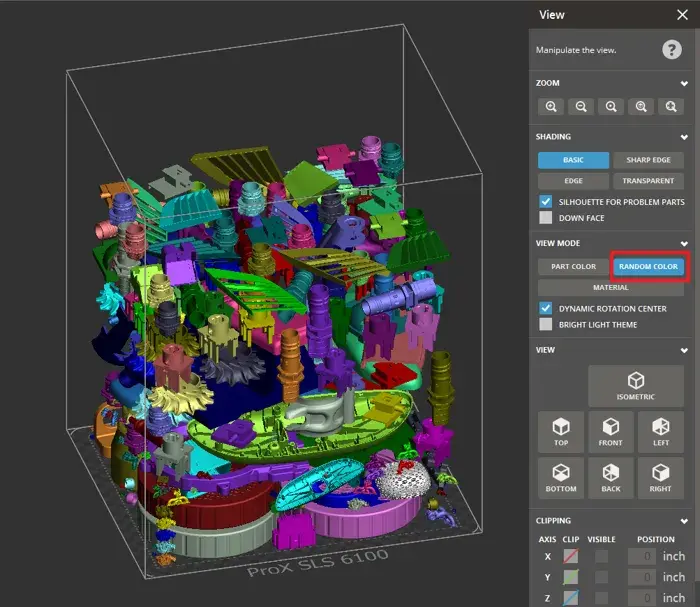This screenshot has height=607, width=700.
Task: Switch to the Isometric view
Action: tap(635, 385)
